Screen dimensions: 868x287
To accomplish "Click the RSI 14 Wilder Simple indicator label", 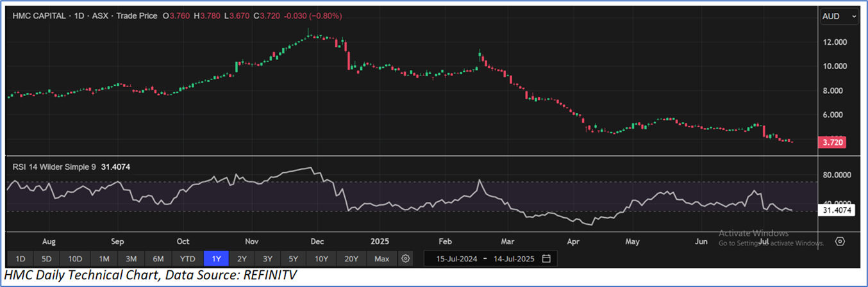I will 54,167.
